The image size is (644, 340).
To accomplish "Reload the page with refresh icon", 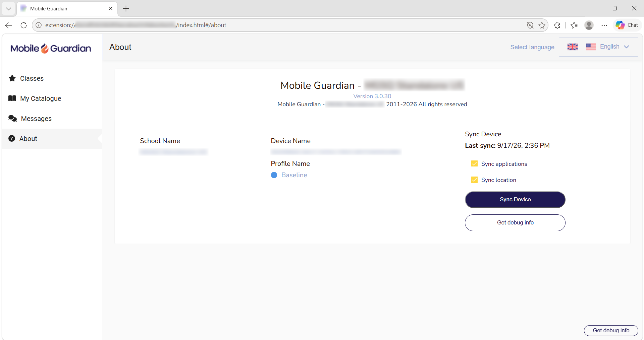I will (23, 25).
